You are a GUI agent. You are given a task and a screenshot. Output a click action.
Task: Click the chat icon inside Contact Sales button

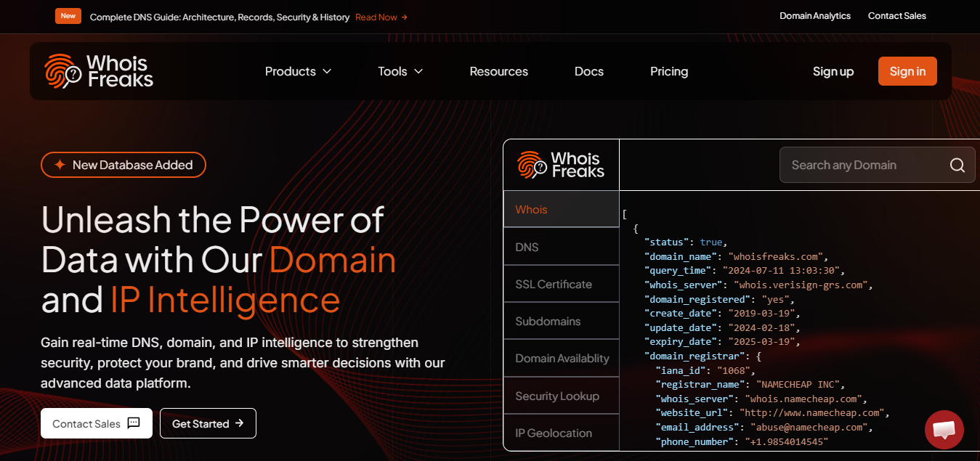(x=134, y=423)
